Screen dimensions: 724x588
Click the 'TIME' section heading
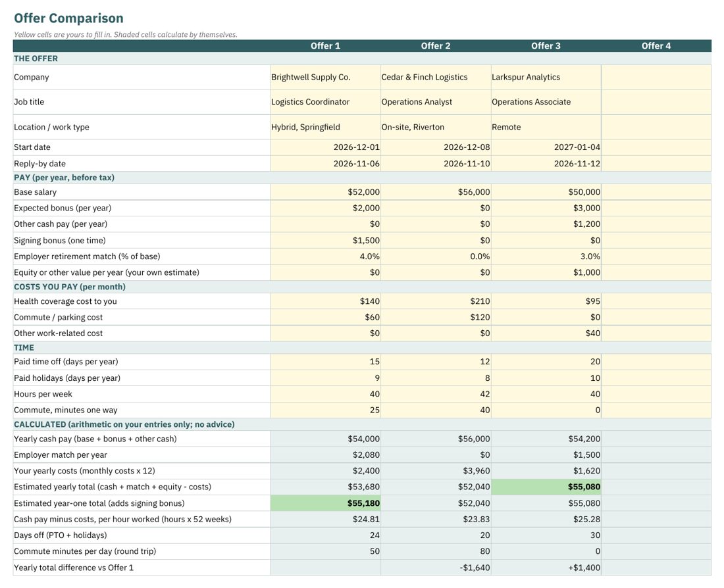point(24,347)
